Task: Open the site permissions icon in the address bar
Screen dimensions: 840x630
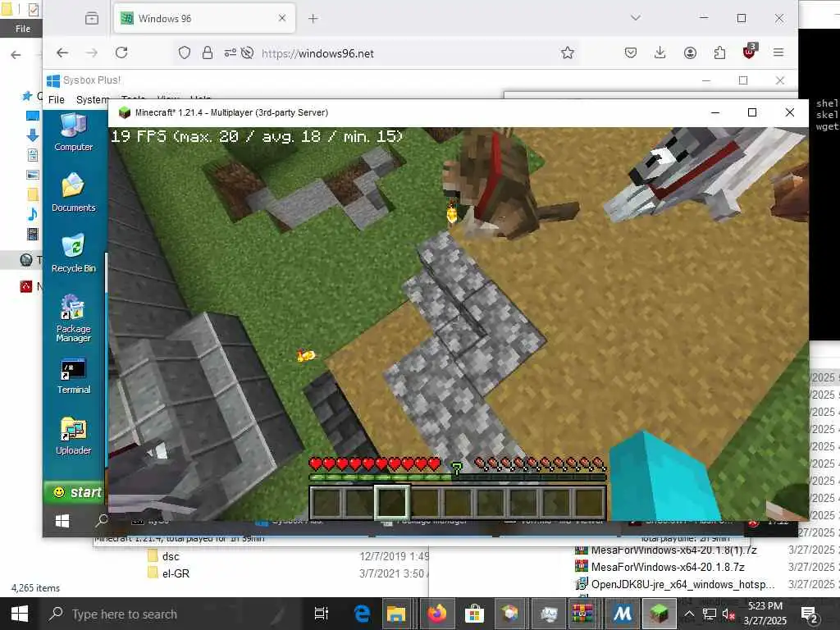Action: [x=231, y=52]
